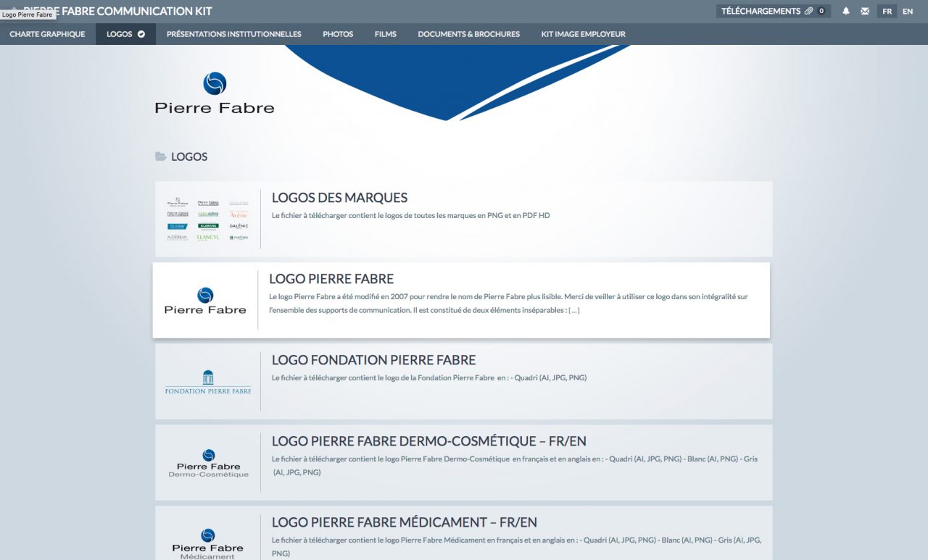The height and width of the screenshot is (560, 928).
Task: Click the downloads counter badge showing 0
Action: click(x=821, y=11)
